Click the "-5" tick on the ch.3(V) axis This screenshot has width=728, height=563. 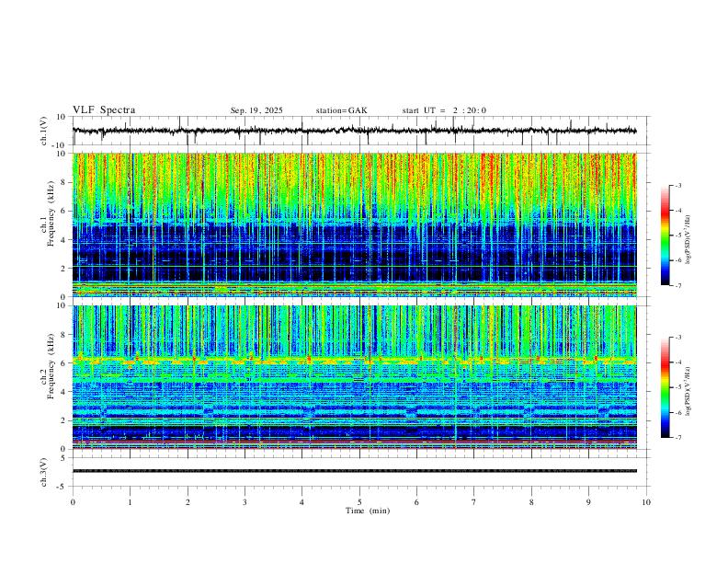[x=63, y=487]
